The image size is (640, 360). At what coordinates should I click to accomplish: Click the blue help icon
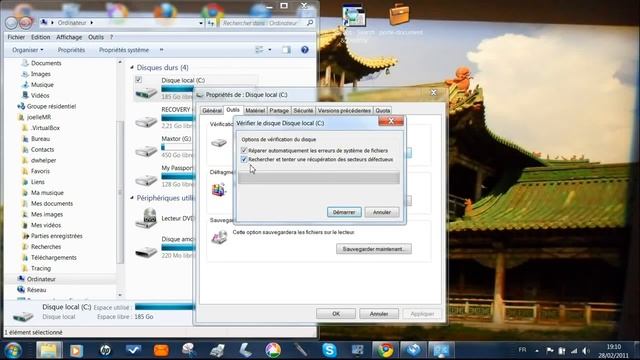pos(304,50)
